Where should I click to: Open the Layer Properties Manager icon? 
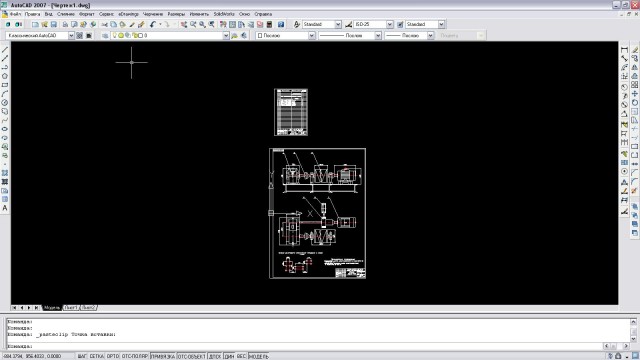tap(105, 36)
